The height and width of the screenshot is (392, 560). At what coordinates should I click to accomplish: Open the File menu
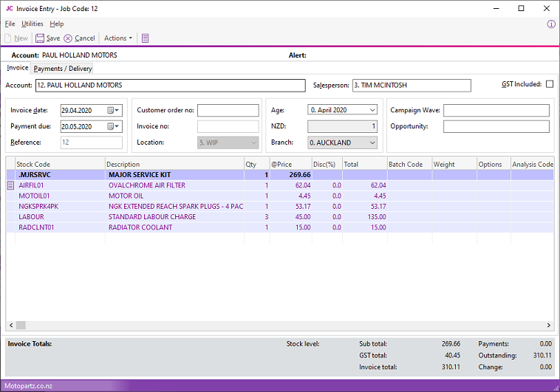click(x=10, y=24)
